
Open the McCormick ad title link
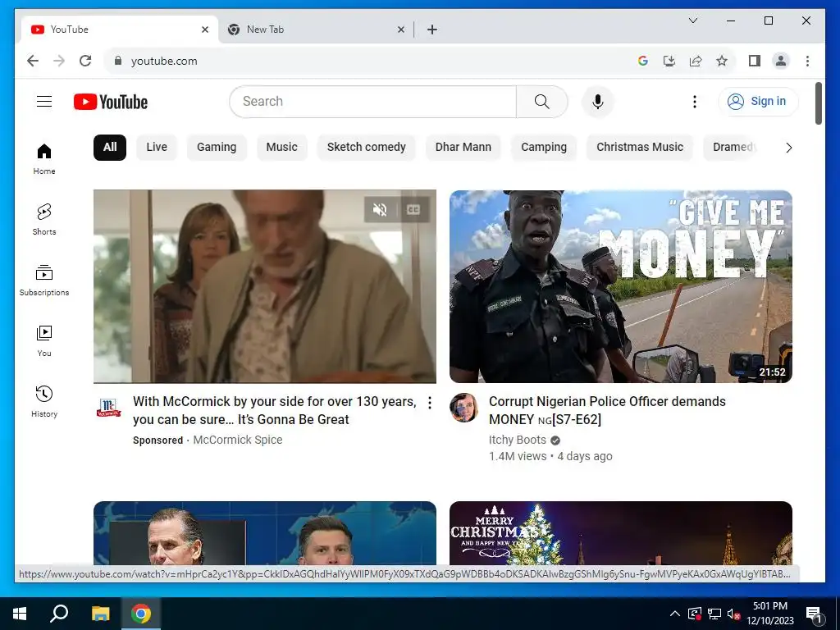click(x=274, y=410)
